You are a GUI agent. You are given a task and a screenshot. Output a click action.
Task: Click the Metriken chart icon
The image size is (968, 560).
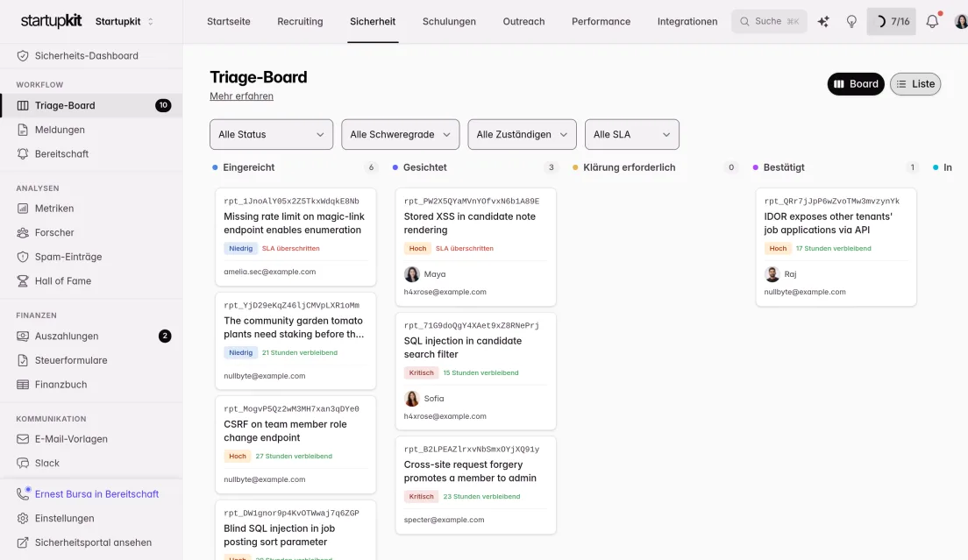[23, 209]
